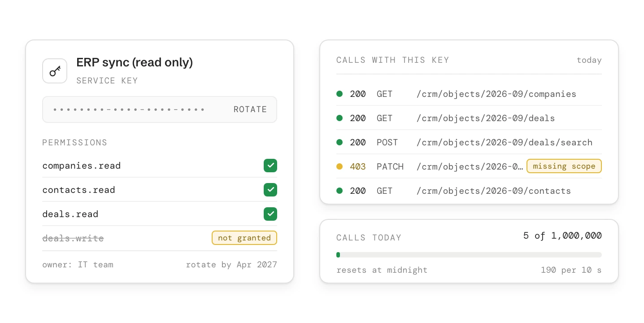644x323 pixels.
Task: Click the green dot on the GET deals row
Action: tap(339, 118)
